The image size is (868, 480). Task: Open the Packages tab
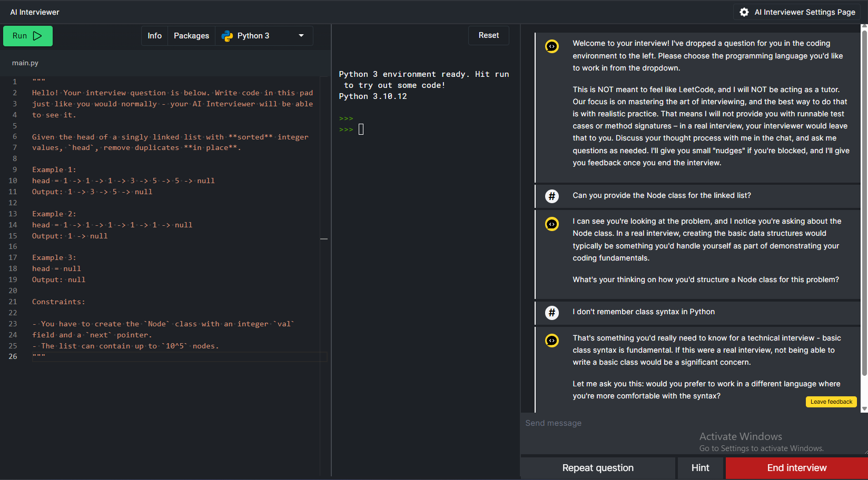tap(191, 36)
